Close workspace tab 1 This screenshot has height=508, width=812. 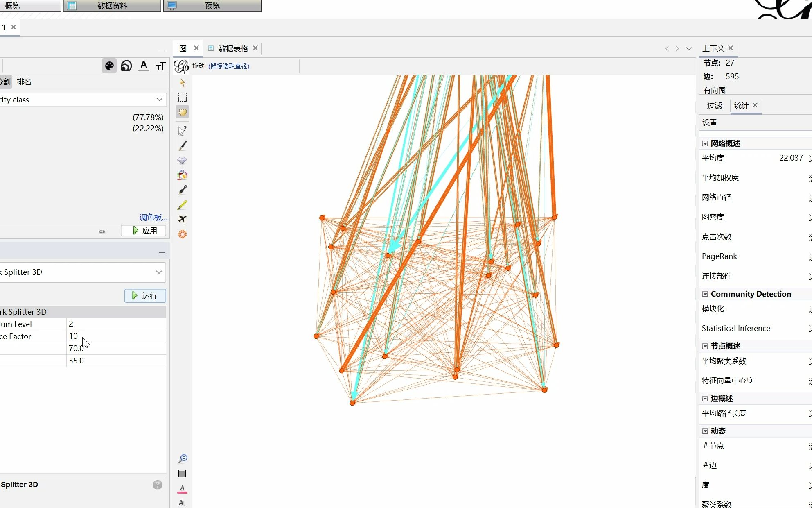14,27
